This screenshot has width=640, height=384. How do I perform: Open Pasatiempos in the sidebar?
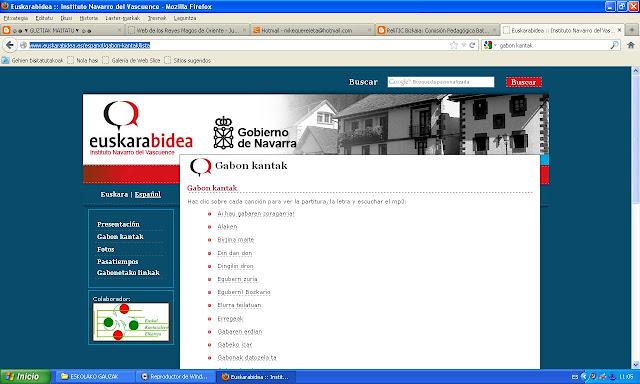(x=118, y=261)
